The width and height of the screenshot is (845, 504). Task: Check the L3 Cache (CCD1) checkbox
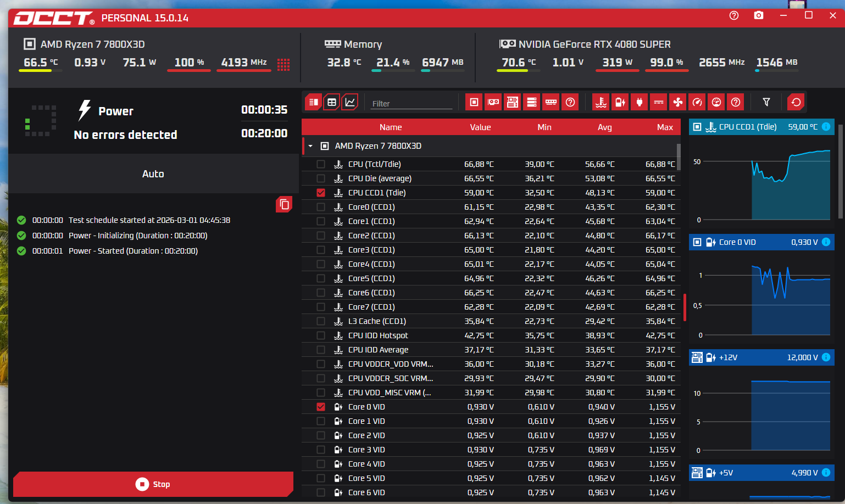point(321,321)
